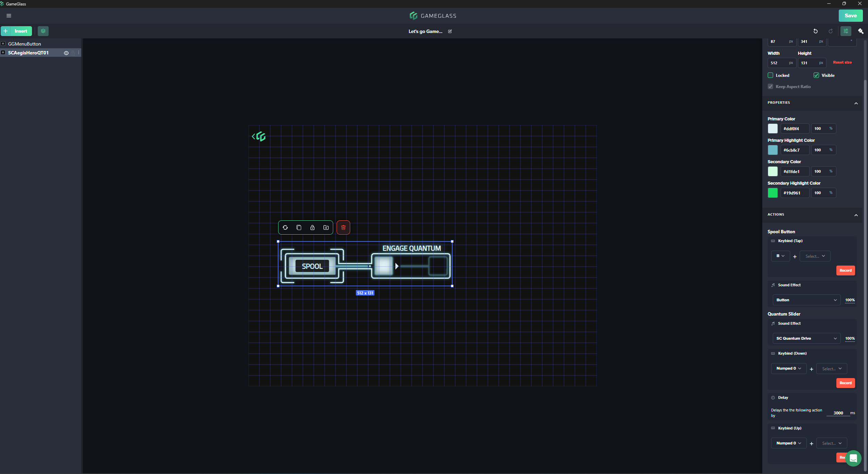Open Numpad 0 dropdown for Keybind (Up)

[788, 443]
